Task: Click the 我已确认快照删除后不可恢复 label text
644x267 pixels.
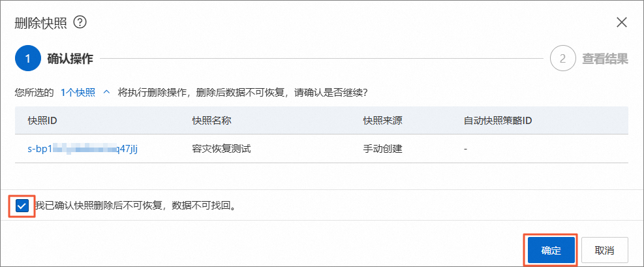Action: coord(134,206)
